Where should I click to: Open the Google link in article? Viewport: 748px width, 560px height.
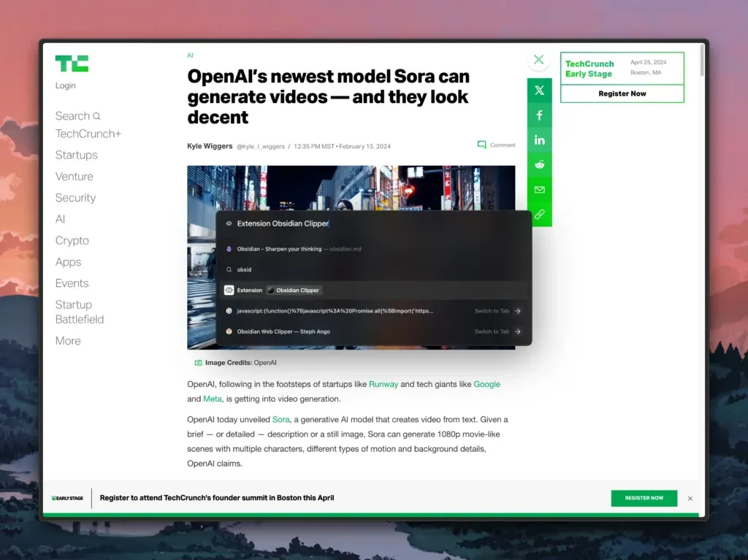pos(486,384)
